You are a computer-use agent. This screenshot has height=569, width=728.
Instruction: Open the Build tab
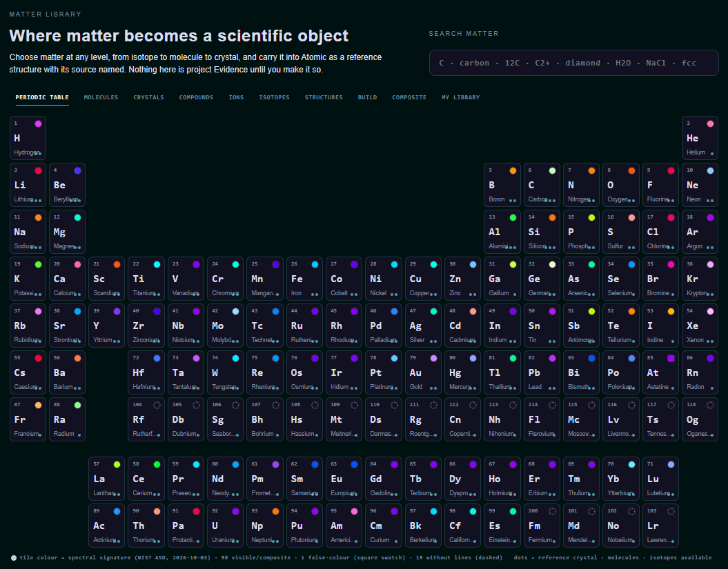click(x=367, y=97)
